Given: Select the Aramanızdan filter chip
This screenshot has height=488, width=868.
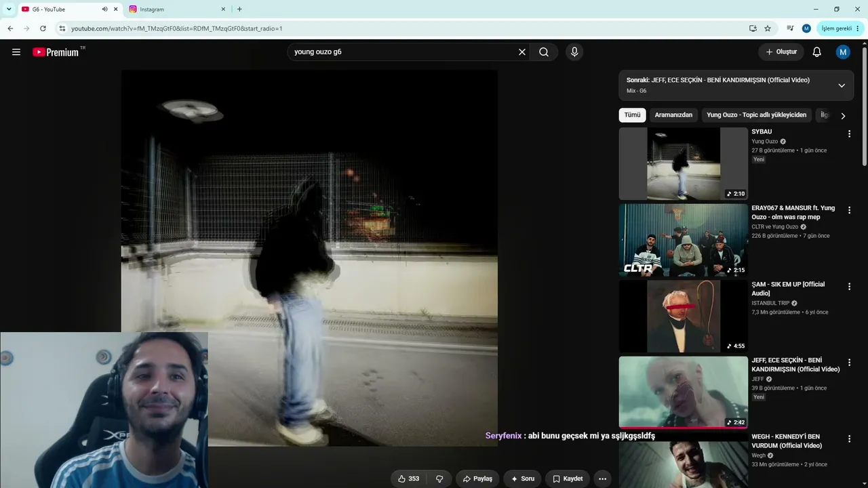Looking at the screenshot, I should (x=673, y=115).
